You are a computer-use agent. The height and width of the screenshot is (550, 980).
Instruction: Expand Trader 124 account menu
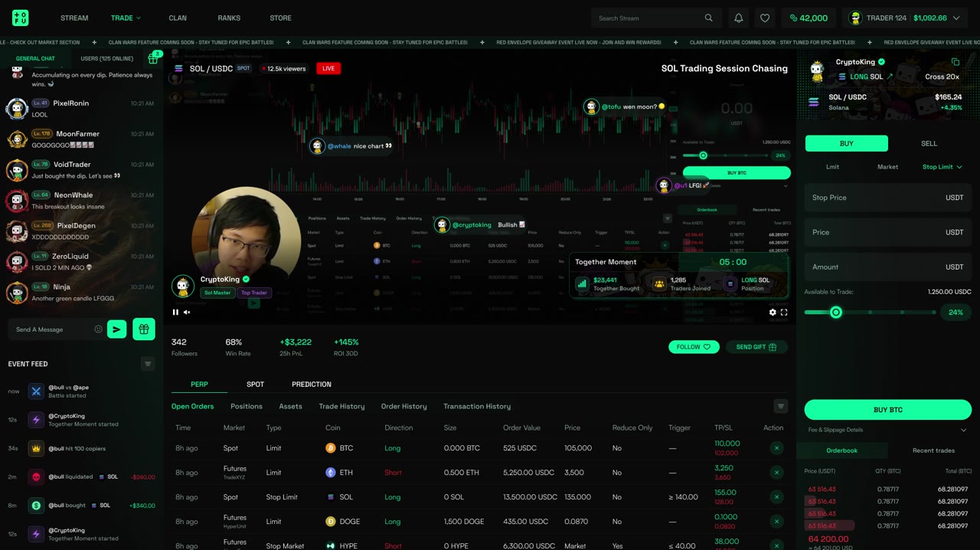956,18
